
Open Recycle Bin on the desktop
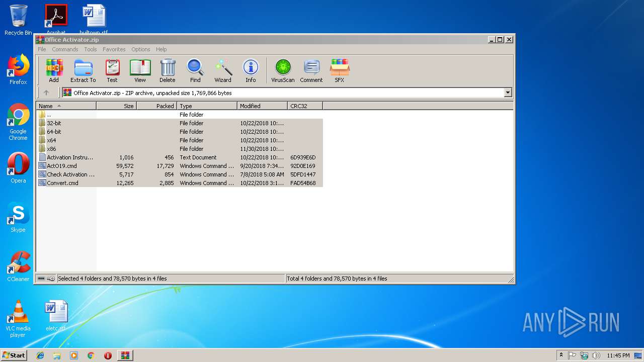[18, 20]
